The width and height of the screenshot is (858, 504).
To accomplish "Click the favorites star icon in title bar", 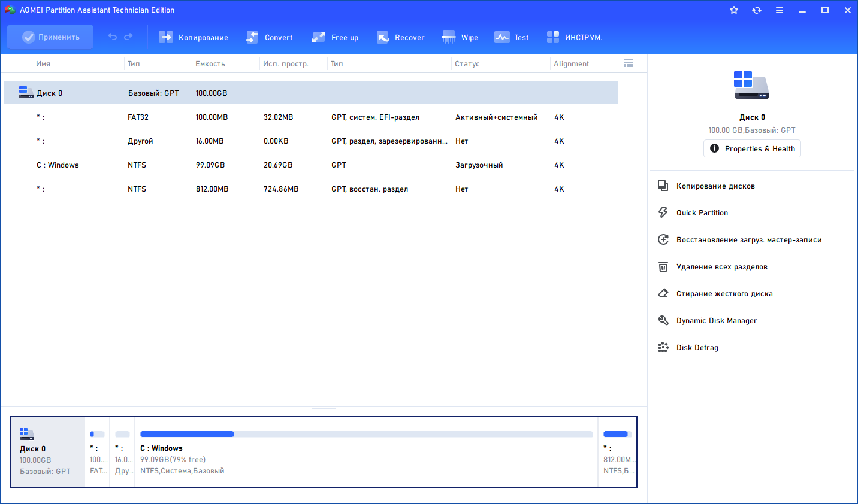I will coord(734,10).
